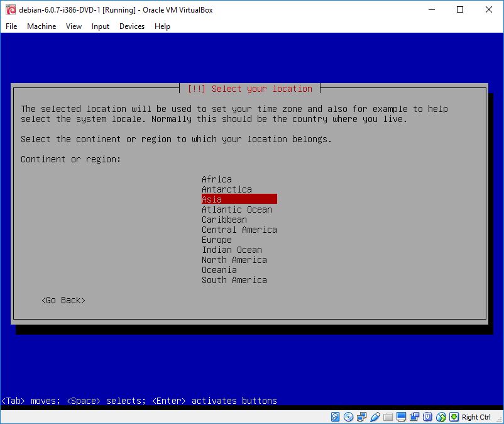Viewport: 504px width, 424px height.
Task: Click the video capture status icon
Action: click(414, 417)
